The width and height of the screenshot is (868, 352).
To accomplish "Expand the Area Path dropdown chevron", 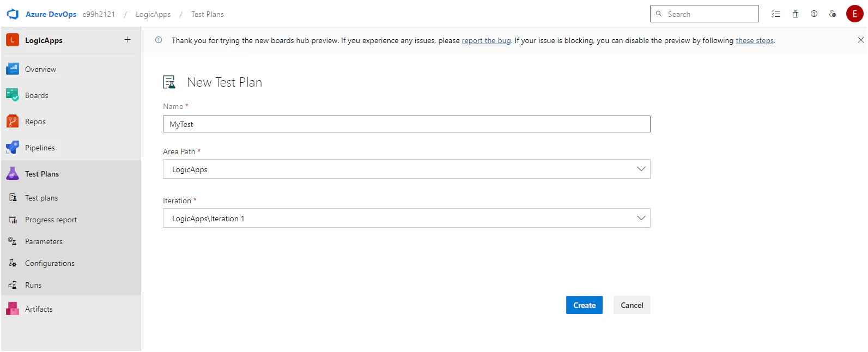I will (x=641, y=169).
